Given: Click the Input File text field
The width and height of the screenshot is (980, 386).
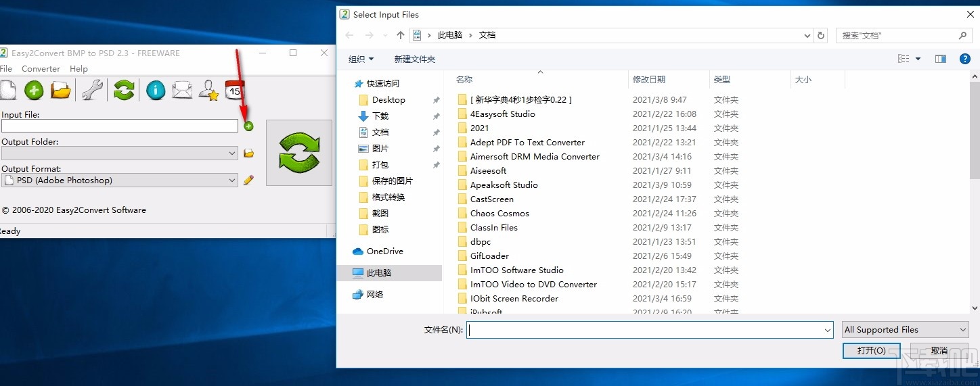Looking at the screenshot, I should (x=120, y=126).
